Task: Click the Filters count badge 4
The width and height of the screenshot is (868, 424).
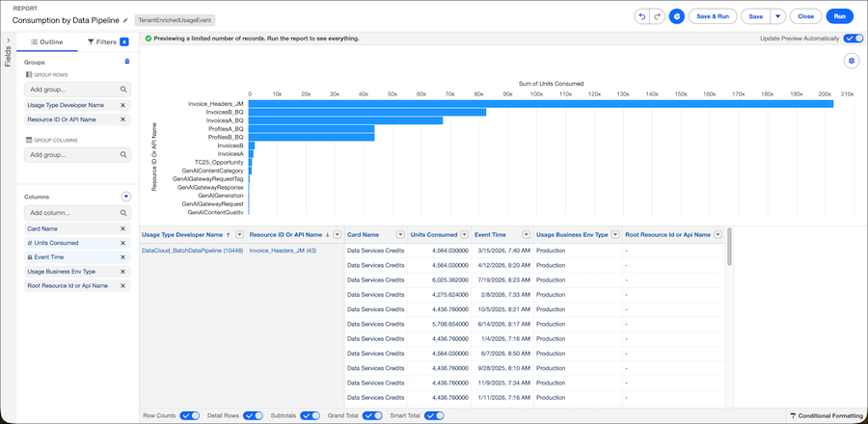Action: coord(124,42)
